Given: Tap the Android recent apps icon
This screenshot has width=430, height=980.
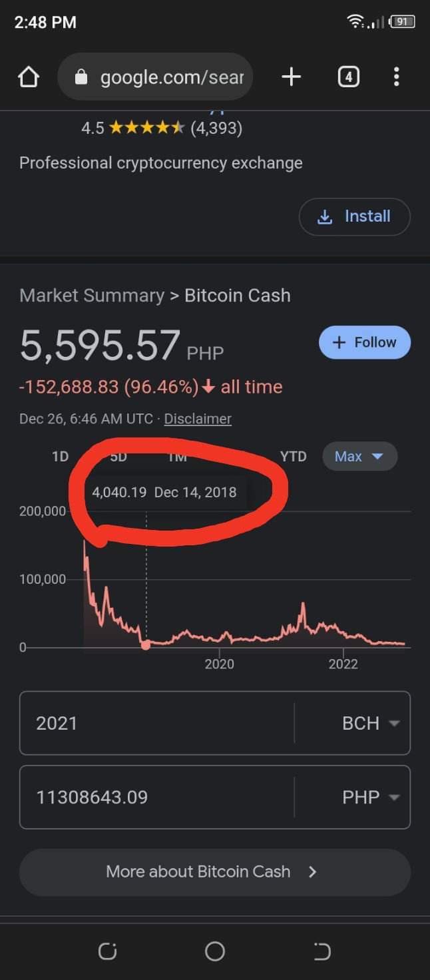Looking at the screenshot, I should point(107,951).
